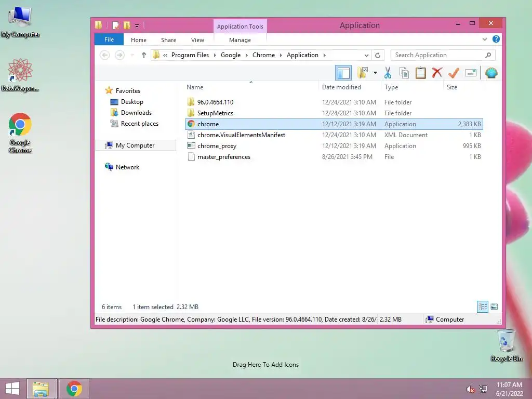The height and width of the screenshot is (399, 532).
Task: Click Google Chrome on the taskbar
Action: (74, 389)
